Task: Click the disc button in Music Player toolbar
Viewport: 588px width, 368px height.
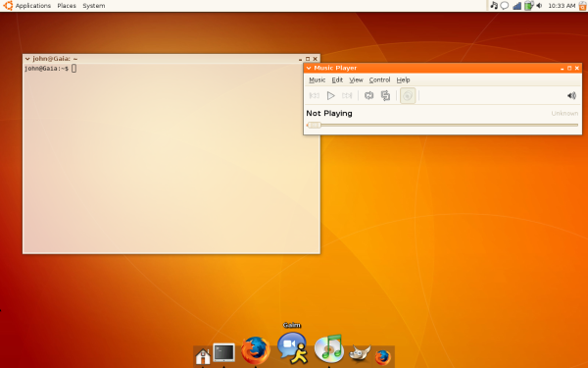Action: [x=408, y=96]
